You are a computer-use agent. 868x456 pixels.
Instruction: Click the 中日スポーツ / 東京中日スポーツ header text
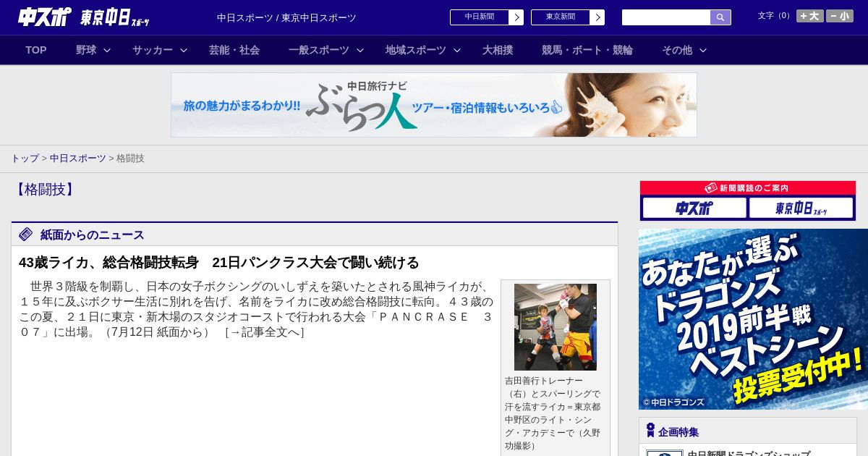click(x=286, y=17)
